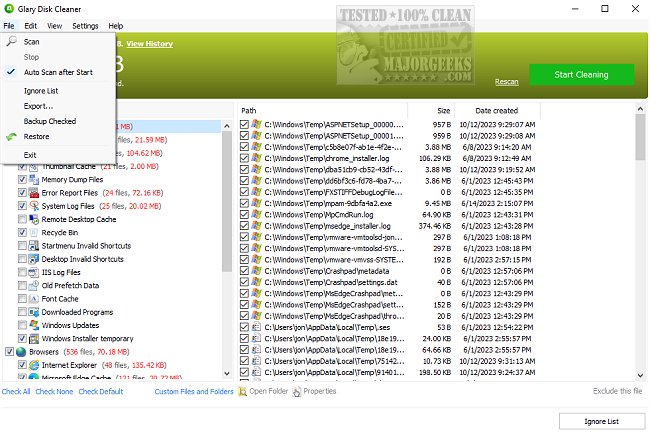Click the IIS Log Files icon
Screen dimensions: 650x434
click(x=34, y=272)
